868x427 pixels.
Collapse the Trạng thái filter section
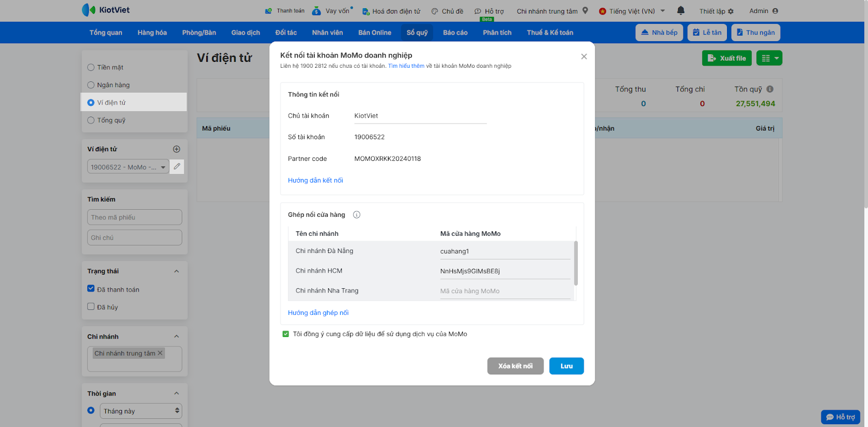[x=176, y=271]
